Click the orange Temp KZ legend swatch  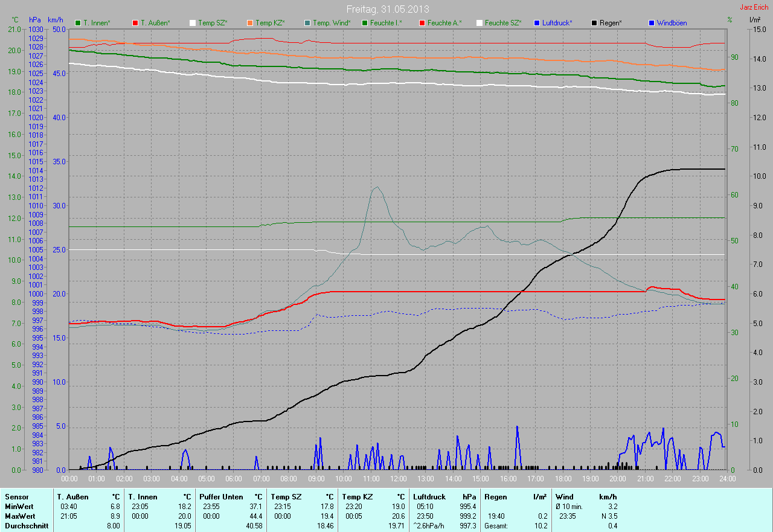[250, 23]
